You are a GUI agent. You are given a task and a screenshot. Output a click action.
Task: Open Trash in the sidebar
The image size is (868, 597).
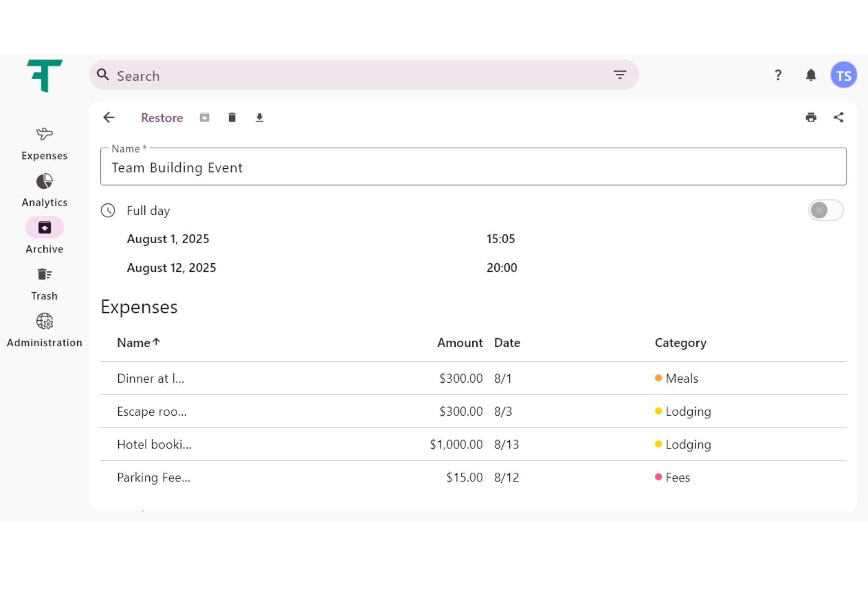pyautogui.click(x=44, y=283)
